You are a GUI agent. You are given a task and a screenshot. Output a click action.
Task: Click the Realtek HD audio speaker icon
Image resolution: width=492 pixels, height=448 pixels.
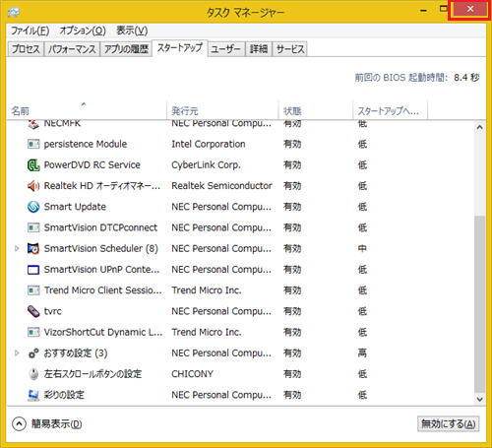tap(33, 186)
